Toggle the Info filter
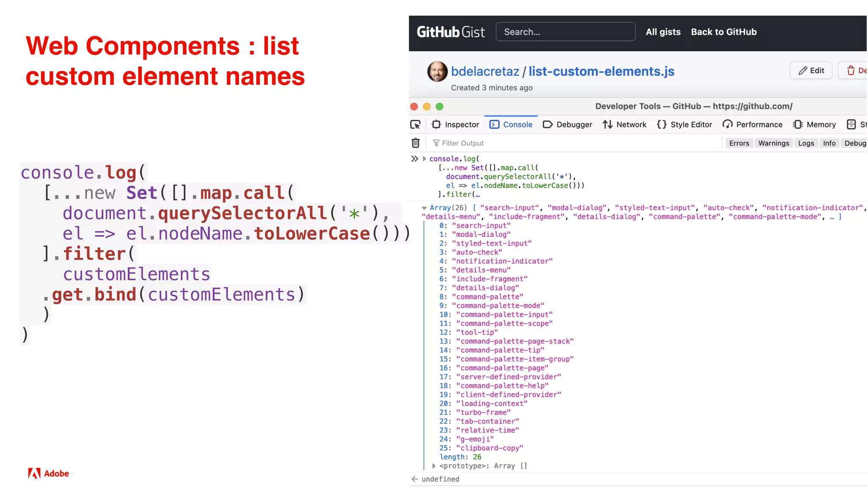 tap(829, 143)
